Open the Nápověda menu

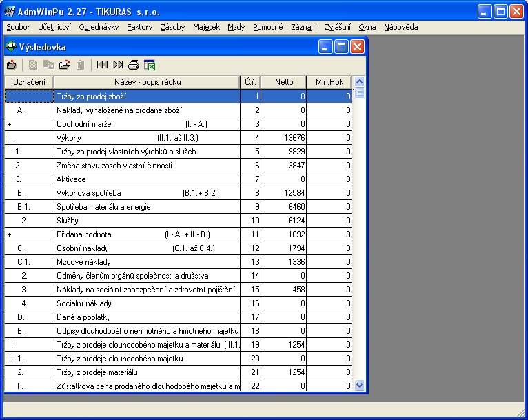coord(400,27)
